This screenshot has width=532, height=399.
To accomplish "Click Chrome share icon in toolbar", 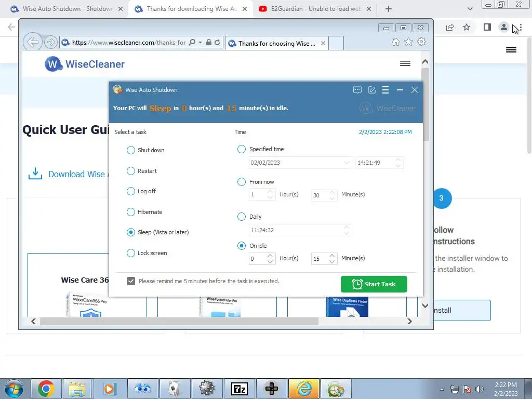I will tap(450, 27).
